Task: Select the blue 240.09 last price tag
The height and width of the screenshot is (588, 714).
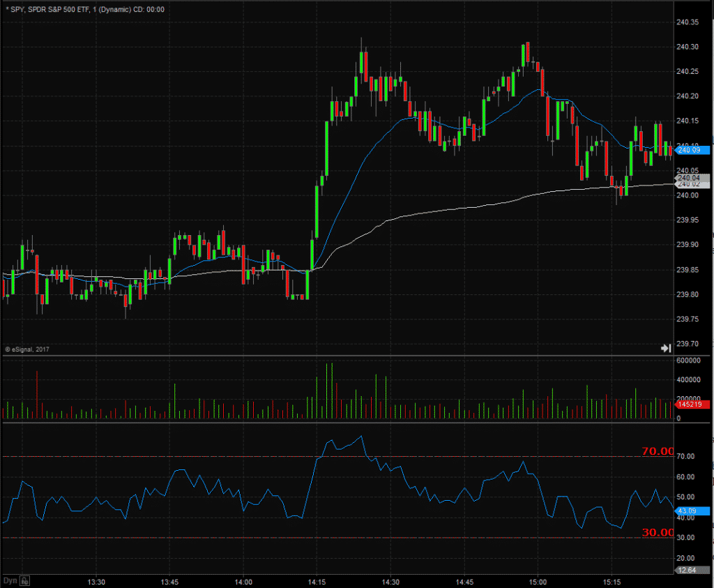Action: point(691,150)
